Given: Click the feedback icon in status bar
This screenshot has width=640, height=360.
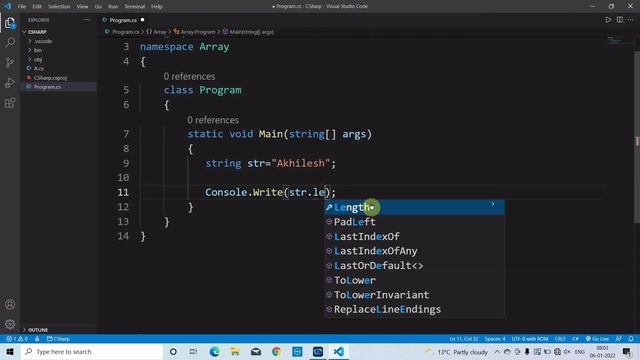Looking at the screenshot, I should pos(619,339).
